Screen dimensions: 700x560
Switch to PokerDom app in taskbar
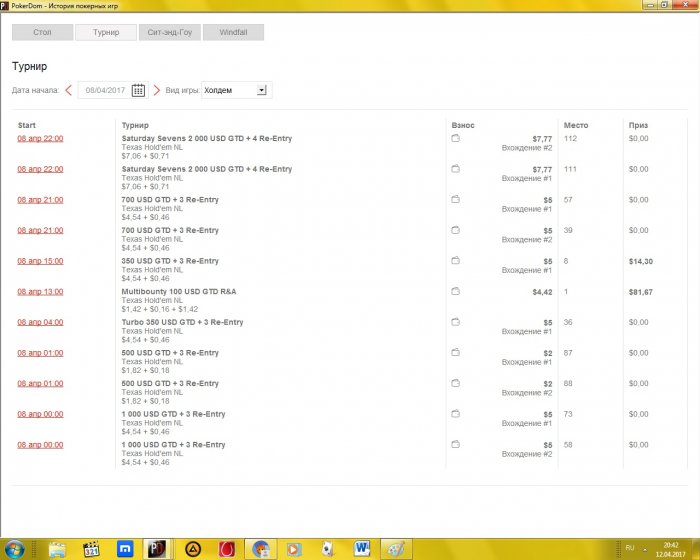pos(157,549)
